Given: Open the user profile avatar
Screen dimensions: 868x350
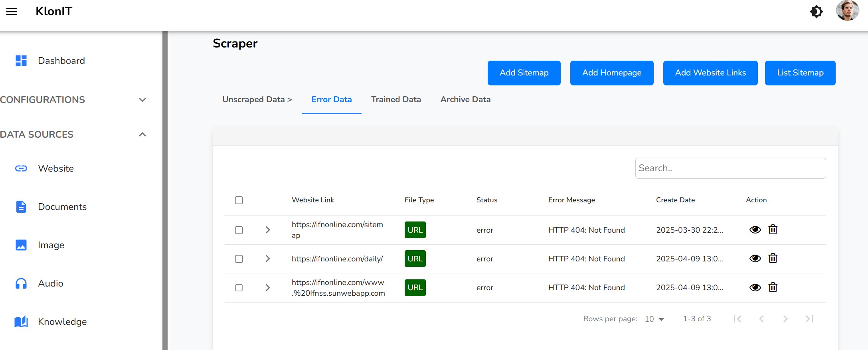Looking at the screenshot, I should click(847, 11).
